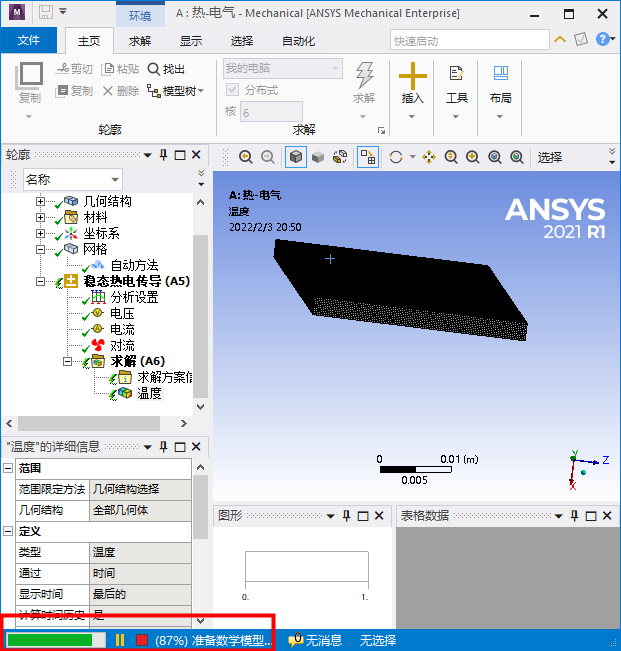The image size is (621, 651).
Task: Pin the 轮廓 outline panel
Action: tap(163, 155)
